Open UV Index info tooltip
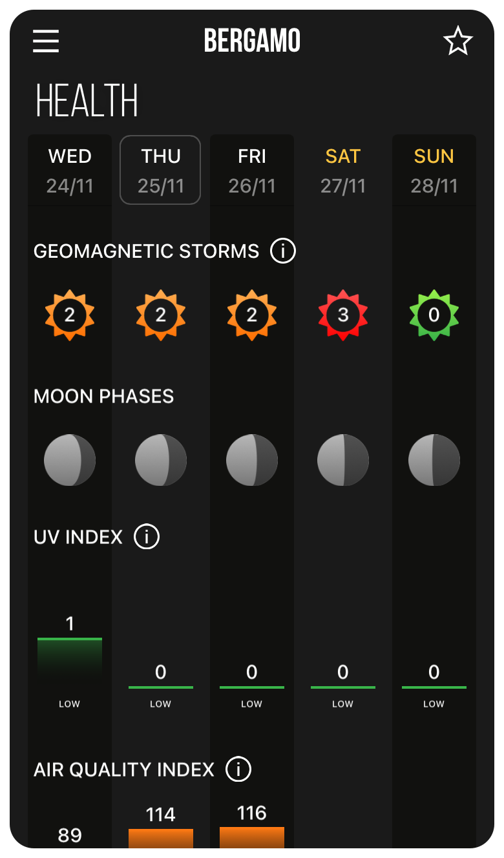Image resolution: width=504 pixels, height=858 pixels. [x=146, y=537]
